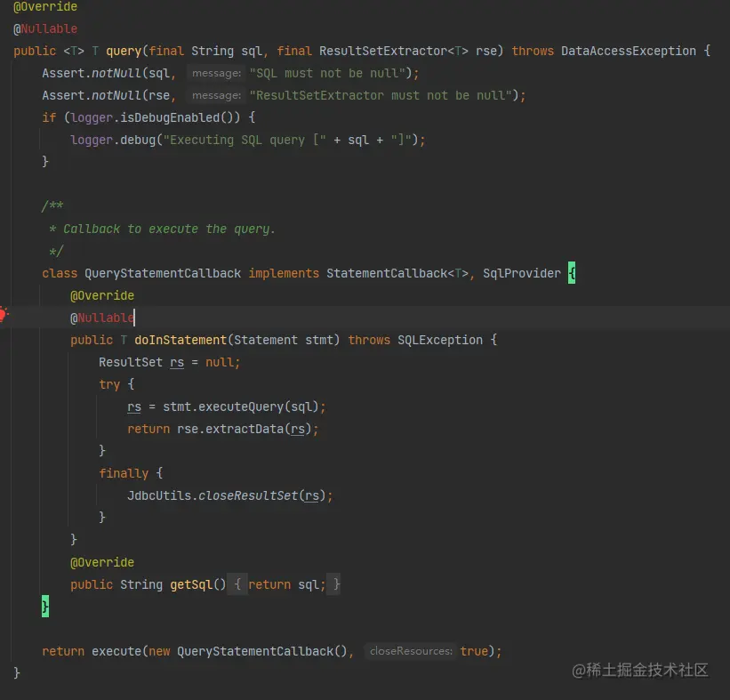The height and width of the screenshot is (700, 730).
Task: Click the comment 'Callback to execute the query.'
Action: 169,229
